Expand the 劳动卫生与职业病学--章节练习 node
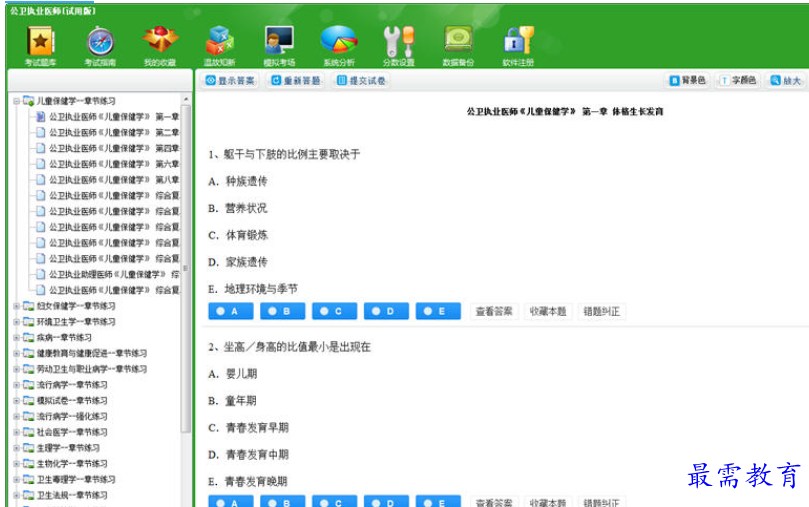809x507 pixels. (x=16, y=369)
